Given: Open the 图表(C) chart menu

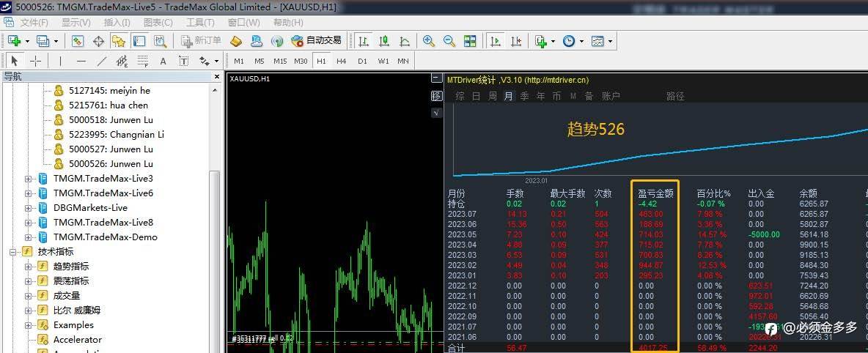Looking at the screenshot, I should 157,22.
